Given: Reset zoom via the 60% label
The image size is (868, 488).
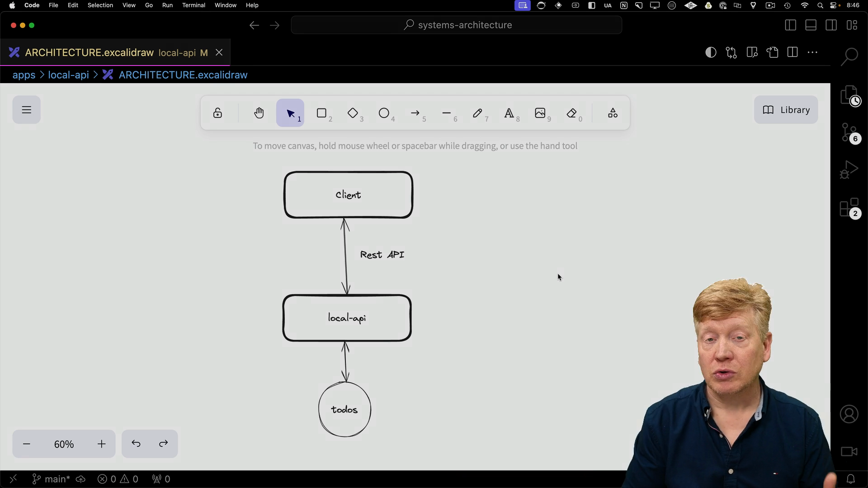Looking at the screenshot, I should click(64, 444).
